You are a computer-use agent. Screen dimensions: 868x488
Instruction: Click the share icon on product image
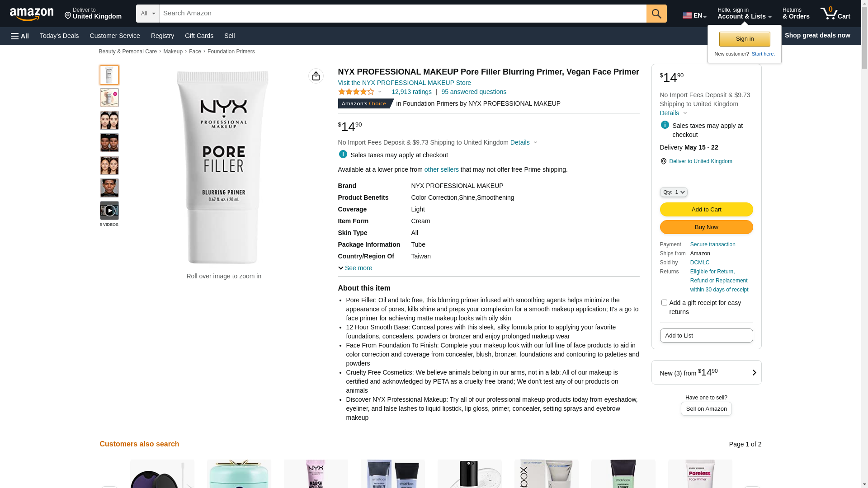[x=316, y=76]
